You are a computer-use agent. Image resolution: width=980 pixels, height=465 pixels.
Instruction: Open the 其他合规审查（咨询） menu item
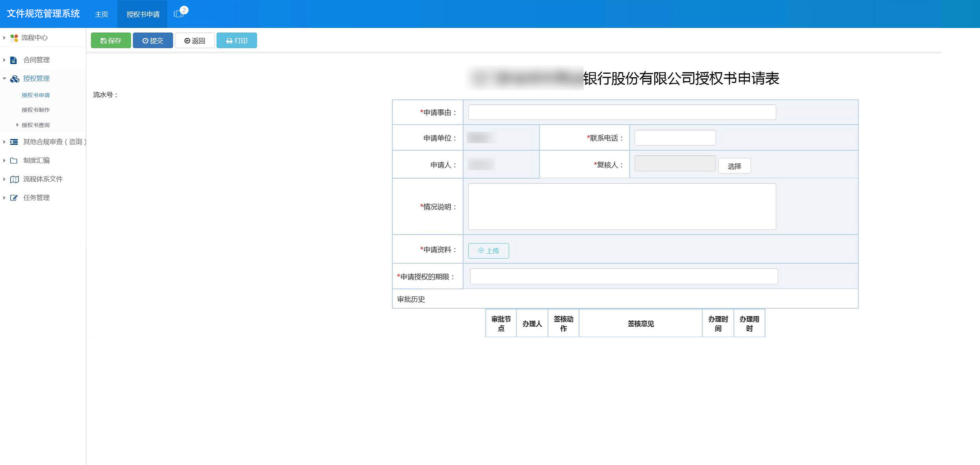coord(55,142)
